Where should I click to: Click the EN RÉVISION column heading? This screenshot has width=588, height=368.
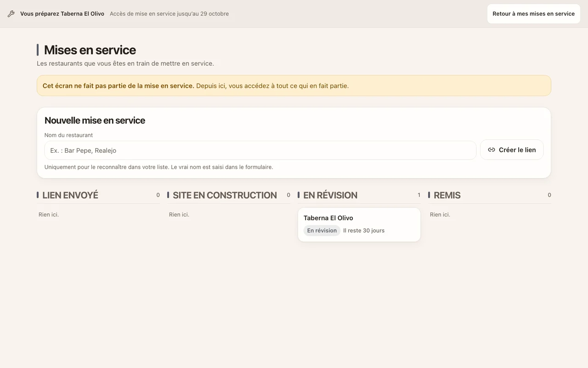(330, 195)
